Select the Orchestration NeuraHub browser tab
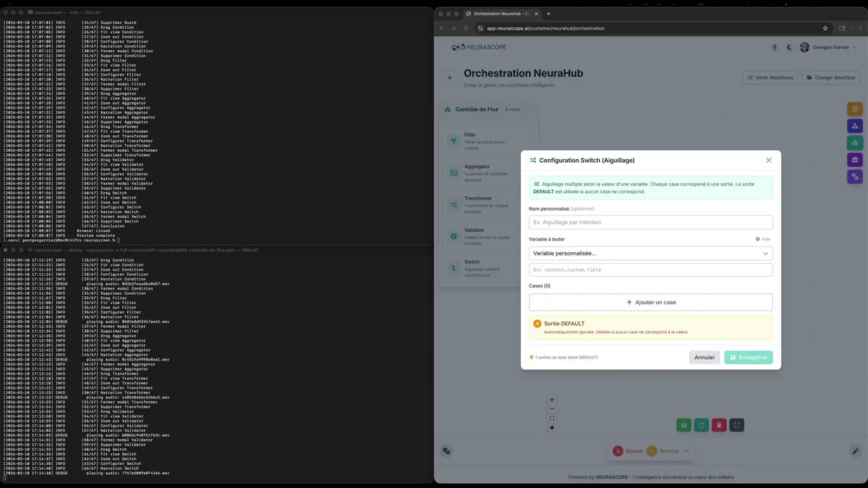This screenshot has width=868, height=488. tap(502, 14)
